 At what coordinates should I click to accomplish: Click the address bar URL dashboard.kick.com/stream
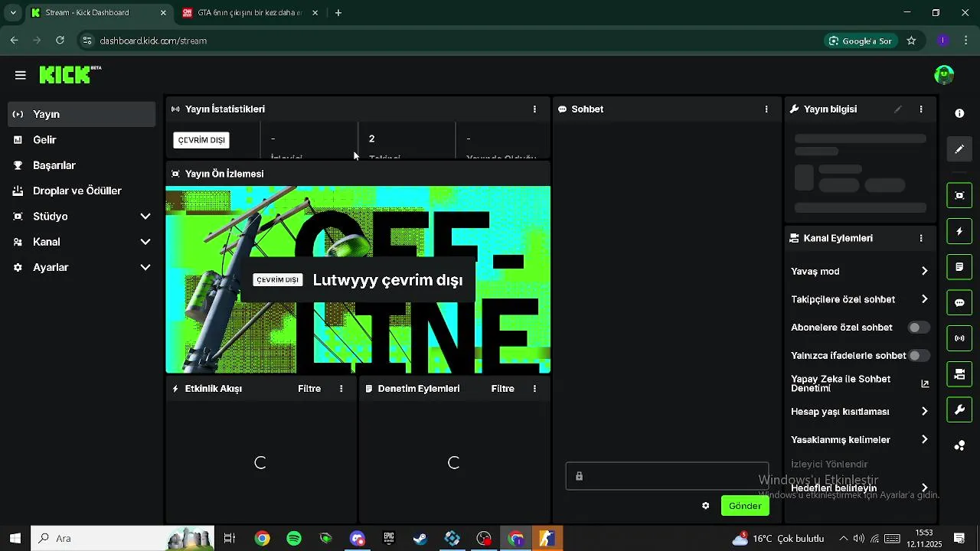[153, 41]
